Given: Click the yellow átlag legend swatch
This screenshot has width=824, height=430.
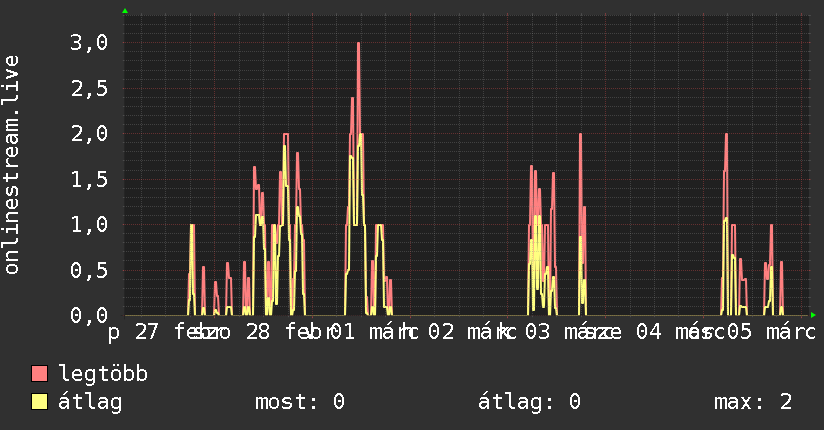Looking at the screenshot, I should tap(39, 402).
